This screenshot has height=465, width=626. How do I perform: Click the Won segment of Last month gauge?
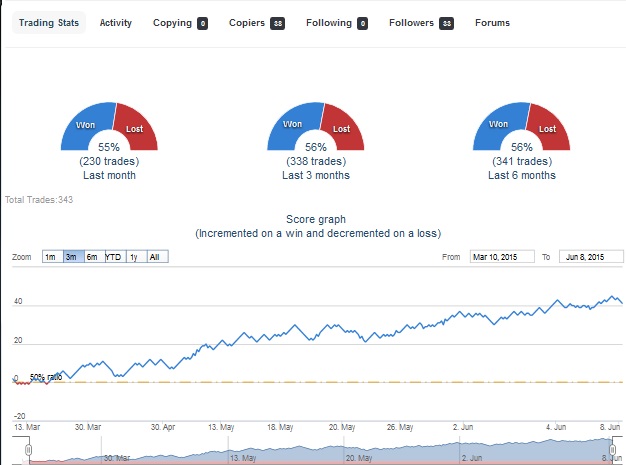(87, 124)
